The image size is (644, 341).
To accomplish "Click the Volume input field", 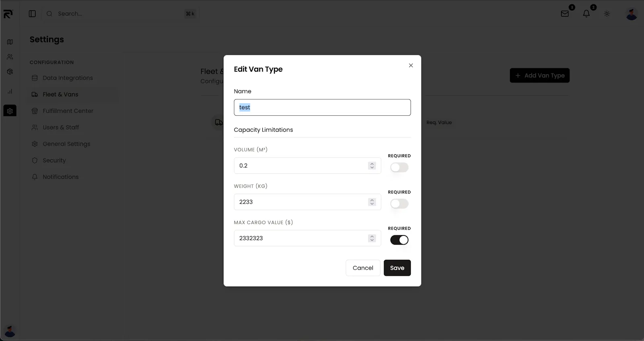I will click(x=308, y=166).
